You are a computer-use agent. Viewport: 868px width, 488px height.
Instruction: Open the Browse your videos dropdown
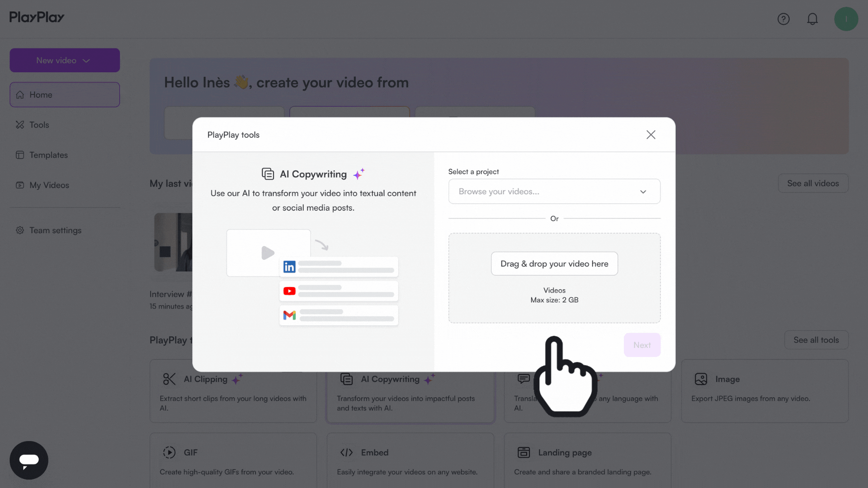tap(554, 191)
